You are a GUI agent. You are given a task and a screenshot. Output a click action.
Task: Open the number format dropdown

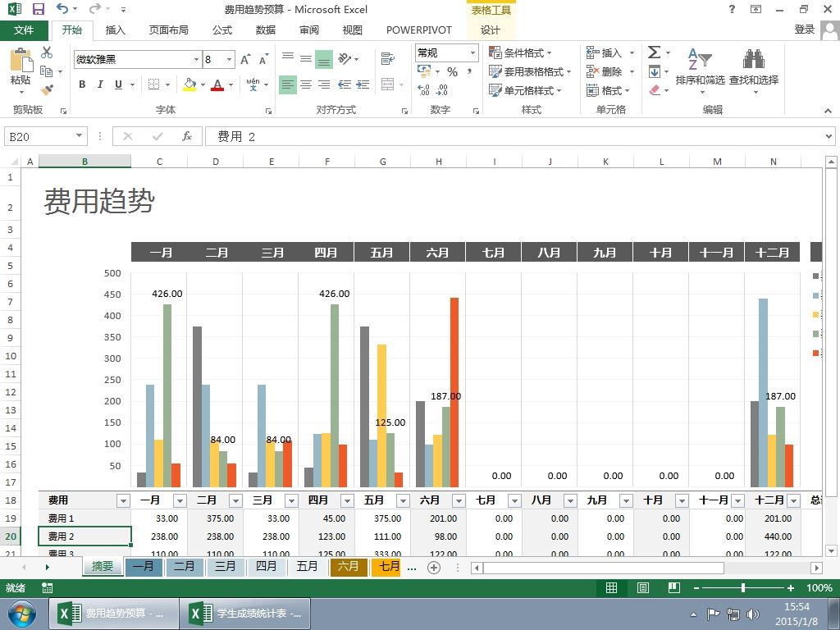click(472, 52)
